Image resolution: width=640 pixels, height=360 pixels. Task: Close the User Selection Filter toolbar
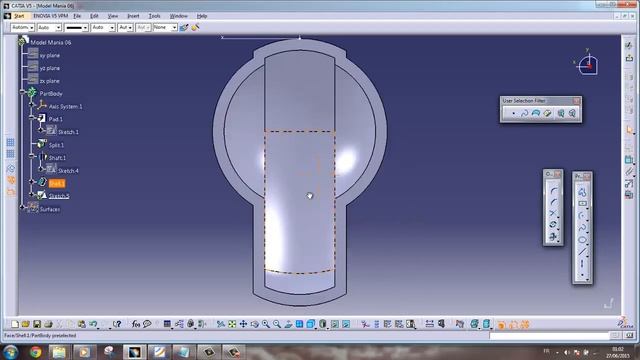(576, 100)
